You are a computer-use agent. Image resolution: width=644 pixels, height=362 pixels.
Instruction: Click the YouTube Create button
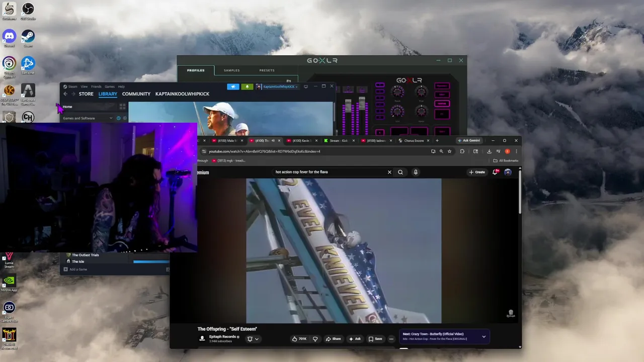(x=477, y=172)
